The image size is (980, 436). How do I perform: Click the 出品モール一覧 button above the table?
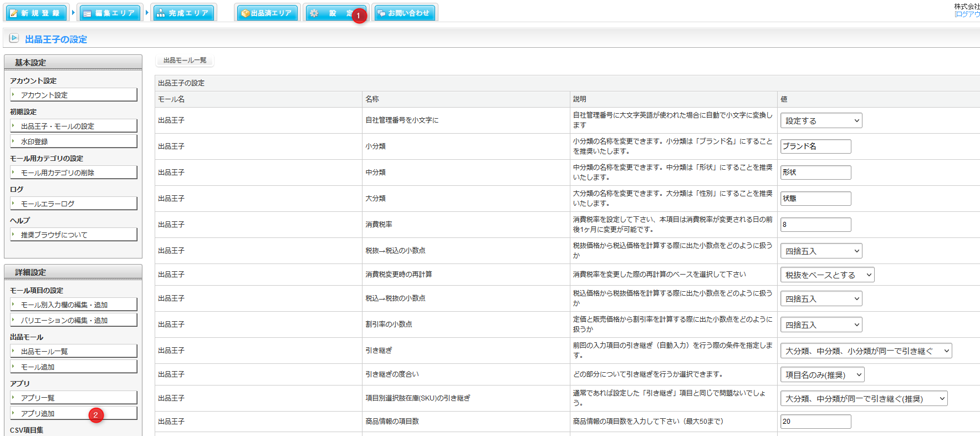[x=185, y=60]
